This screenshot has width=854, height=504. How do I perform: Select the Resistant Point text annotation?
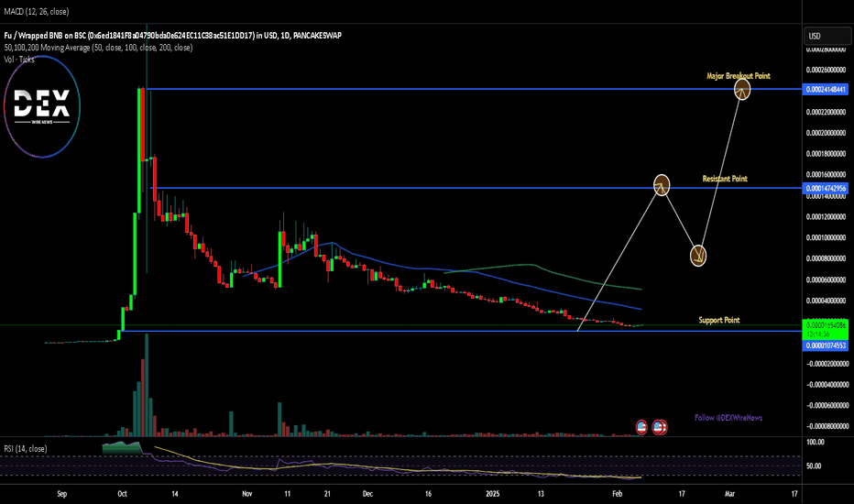tap(725, 179)
